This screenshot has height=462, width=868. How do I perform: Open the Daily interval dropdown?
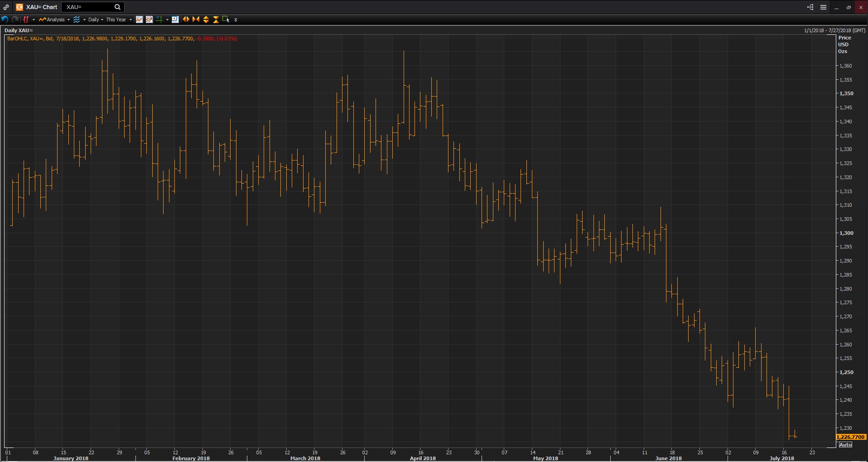point(96,19)
